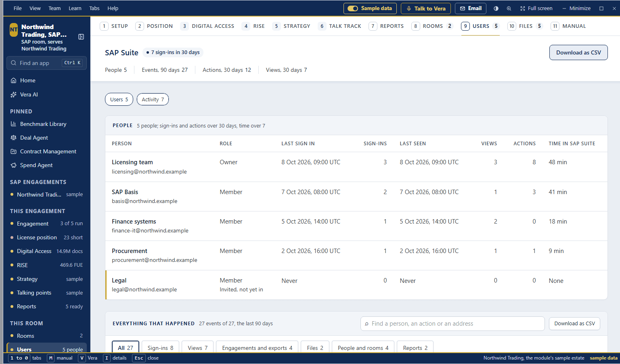Screen dimensions: 620x364
Task: Open Talking points sidebar item
Action: (x=47, y=293)
